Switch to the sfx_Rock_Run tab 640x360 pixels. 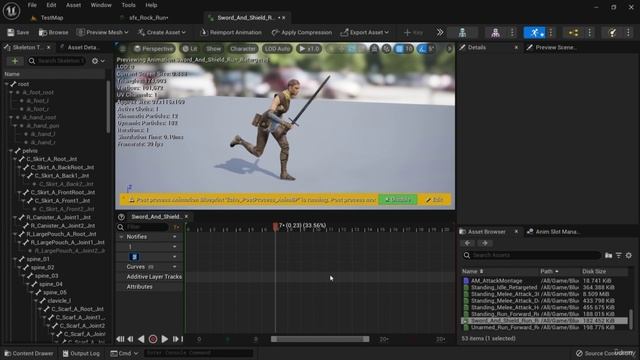(148, 18)
